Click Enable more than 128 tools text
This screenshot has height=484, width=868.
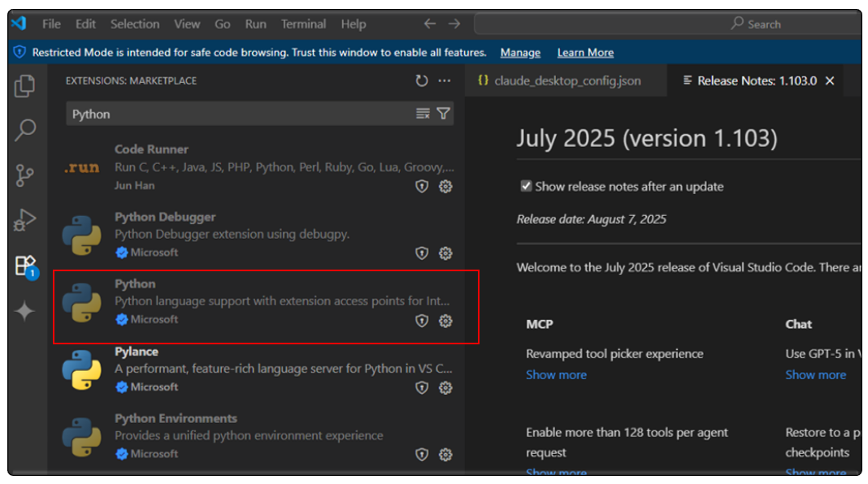coord(627,442)
